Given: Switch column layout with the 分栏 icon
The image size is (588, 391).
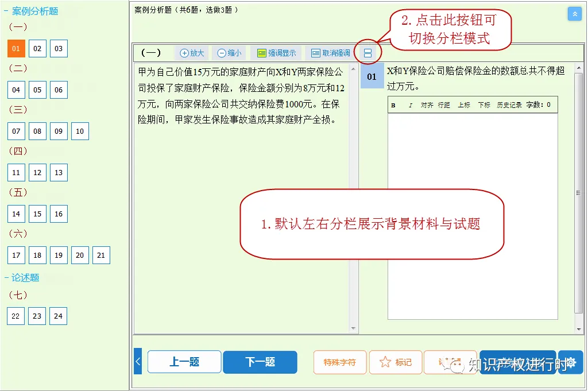Looking at the screenshot, I should (367, 52).
